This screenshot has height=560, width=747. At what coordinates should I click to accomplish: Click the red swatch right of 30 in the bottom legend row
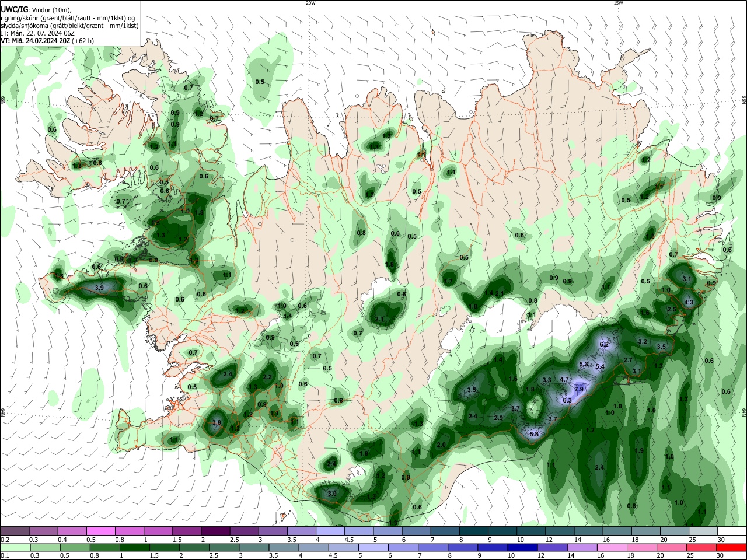point(731,548)
